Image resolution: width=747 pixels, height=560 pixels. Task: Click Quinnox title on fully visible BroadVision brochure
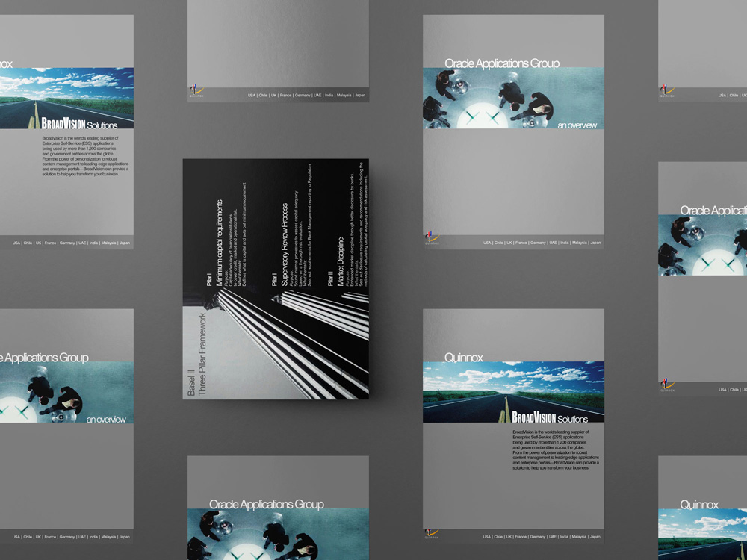pos(463,358)
